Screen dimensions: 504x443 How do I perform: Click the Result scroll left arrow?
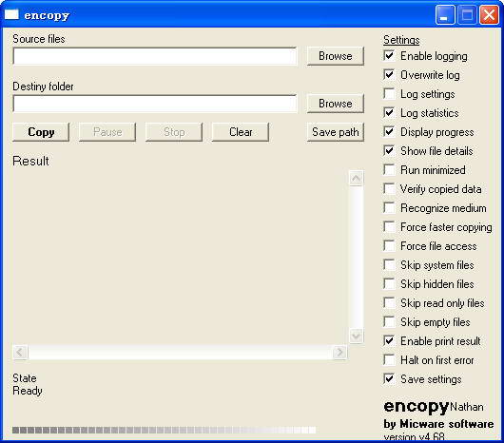[20, 352]
